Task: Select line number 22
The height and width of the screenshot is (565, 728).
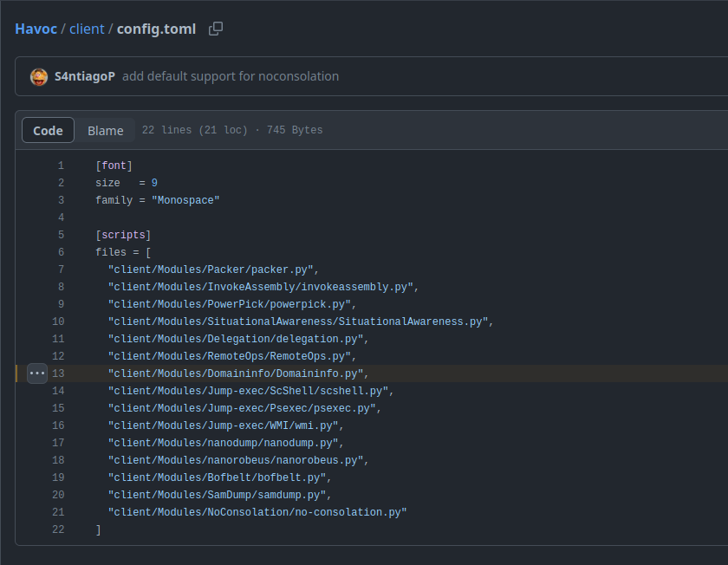Action: [x=58, y=529]
